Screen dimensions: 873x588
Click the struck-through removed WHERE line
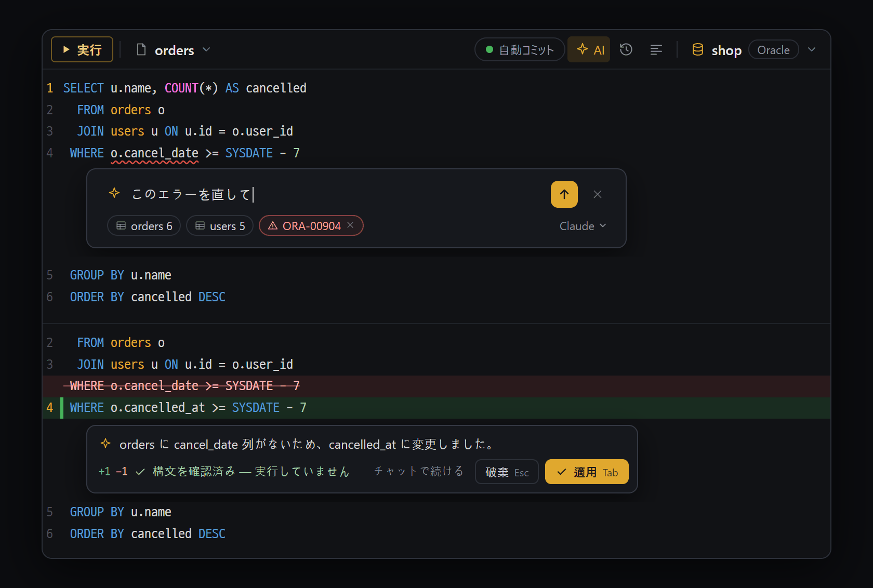point(437,386)
